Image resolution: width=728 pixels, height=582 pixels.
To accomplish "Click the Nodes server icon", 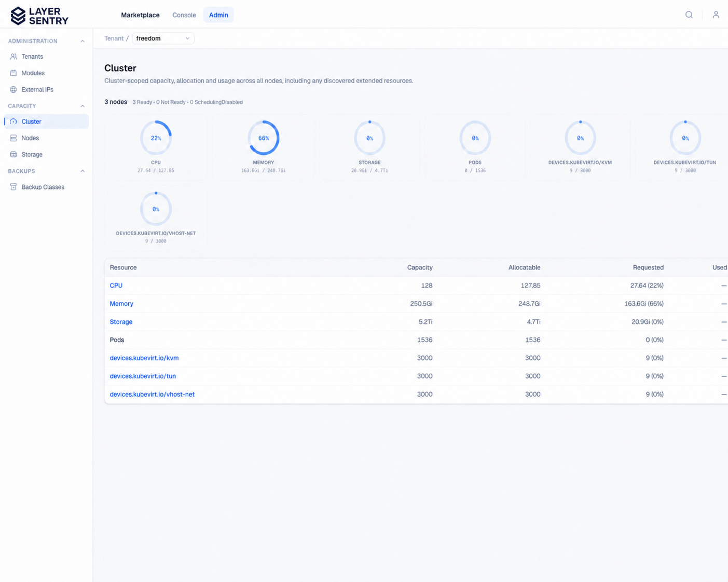I will (13, 138).
